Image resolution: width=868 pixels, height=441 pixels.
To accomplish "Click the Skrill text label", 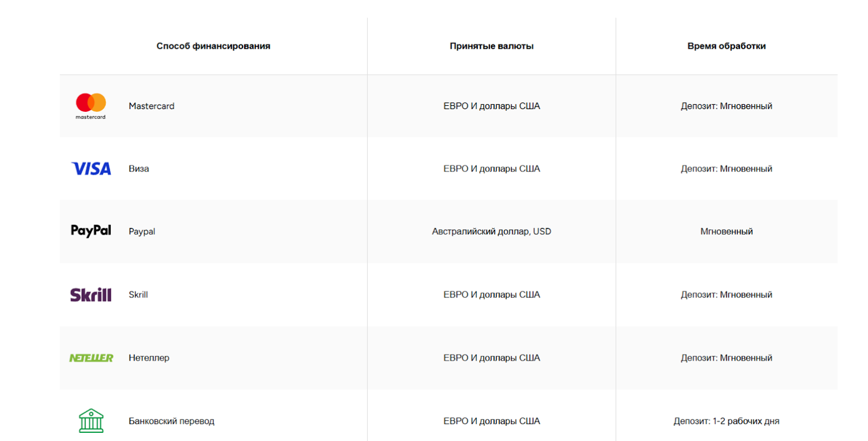I will (x=138, y=294).
